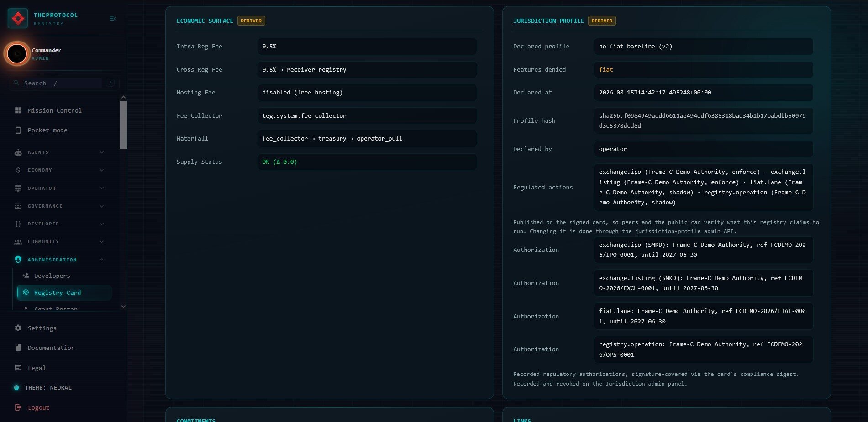
Task: Click the Registry Card fingerprint icon
Action: click(x=26, y=292)
